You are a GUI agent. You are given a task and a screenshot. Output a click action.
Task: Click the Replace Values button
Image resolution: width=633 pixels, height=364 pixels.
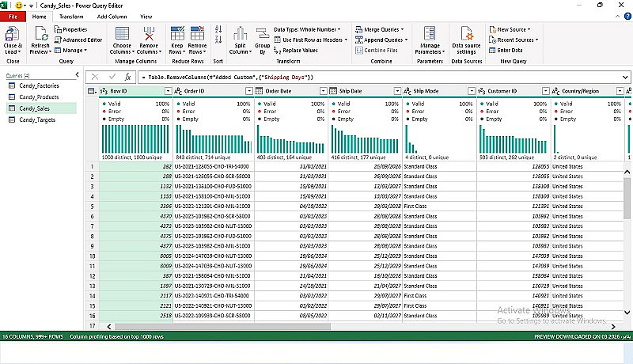point(298,50)
